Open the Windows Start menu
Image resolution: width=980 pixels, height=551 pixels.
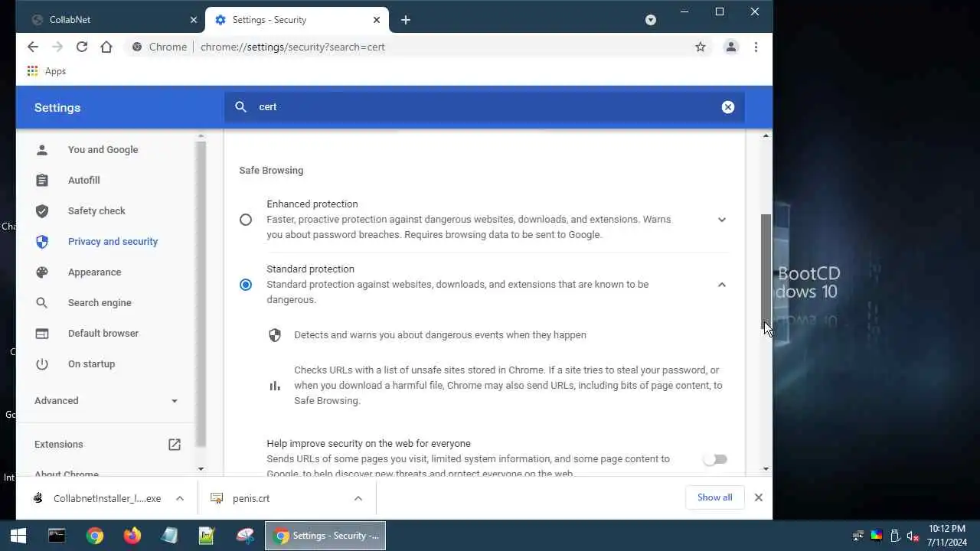tap(18, 536)
